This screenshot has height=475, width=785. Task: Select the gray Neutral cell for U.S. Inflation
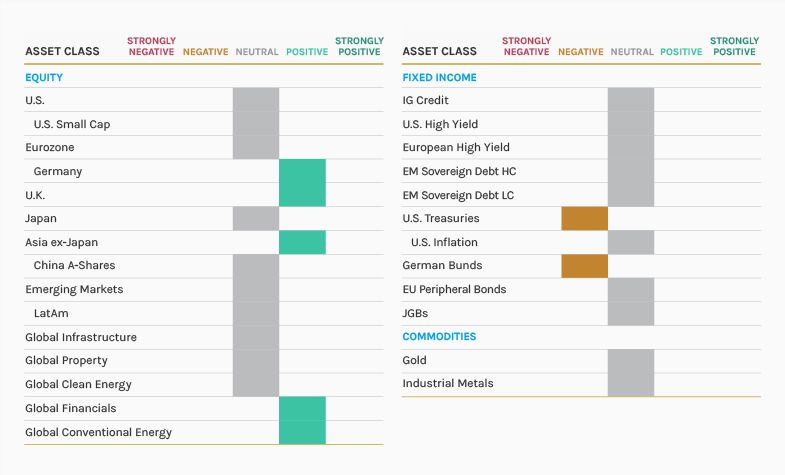(x=631, y=242)
